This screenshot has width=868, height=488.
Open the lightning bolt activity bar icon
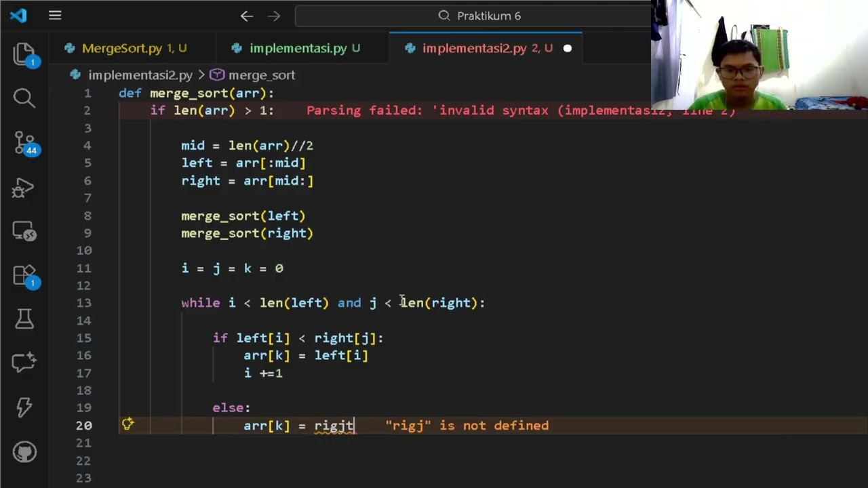24,407
